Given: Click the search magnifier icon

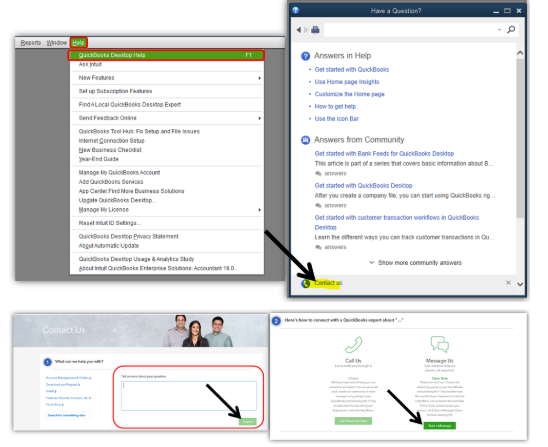Looking at the screenshot, I should click(x=511, y=29).
